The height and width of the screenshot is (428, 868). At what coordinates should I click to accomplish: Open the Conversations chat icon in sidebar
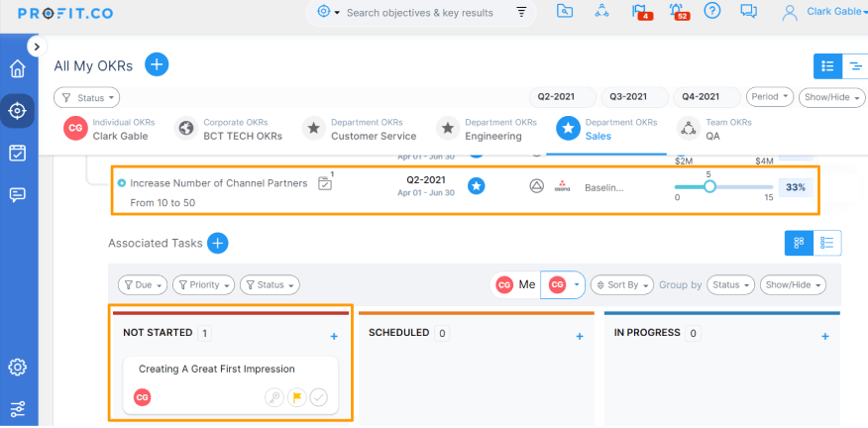(18, 195)
